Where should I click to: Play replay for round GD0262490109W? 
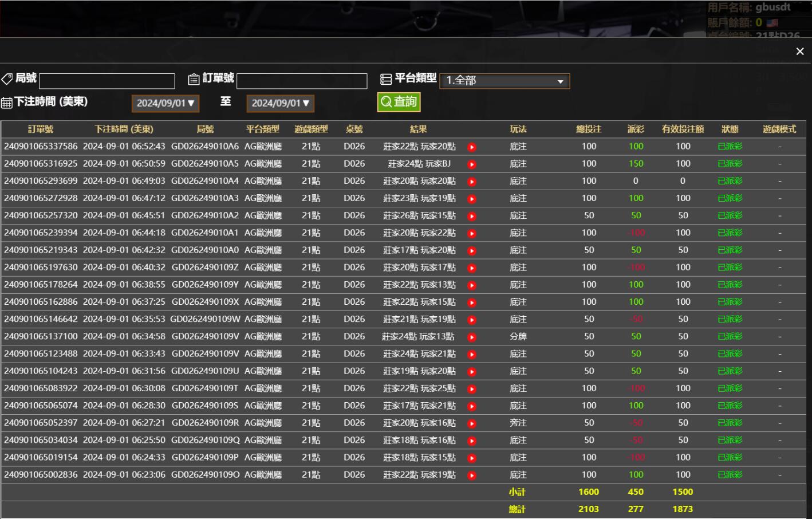tap(472, 320)
